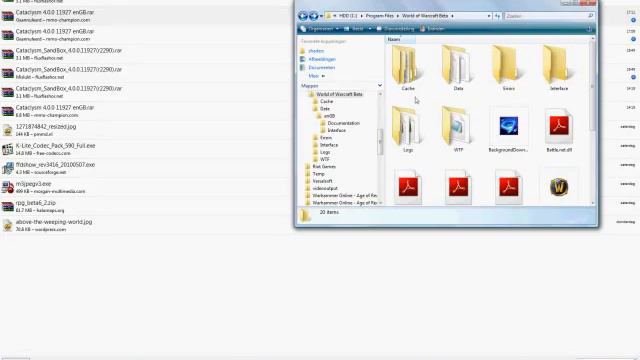Expand Meer favorite links
Image resolution: width=640 pixels, height=360 pixels.
[316, 76]
